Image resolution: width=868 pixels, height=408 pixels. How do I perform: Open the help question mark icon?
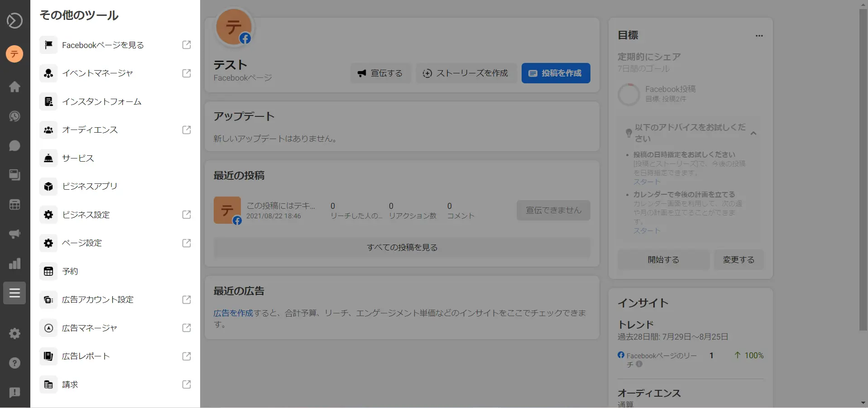click(14, 363)
